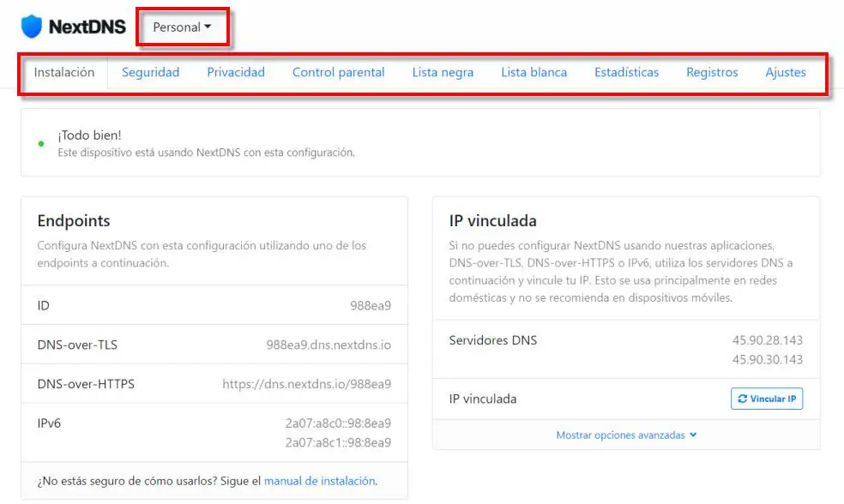844x504 pixels.
Task: Select the DNS-over-TLS address 988ea9.dns.nextdns.io
Action: (x=329, y=345)
